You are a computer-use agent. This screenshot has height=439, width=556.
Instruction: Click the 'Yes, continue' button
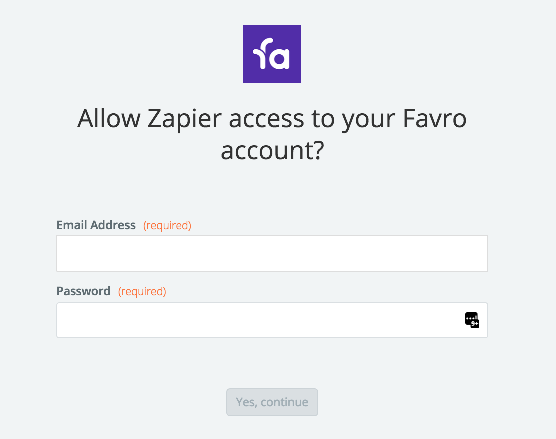(x=272, y=402)
